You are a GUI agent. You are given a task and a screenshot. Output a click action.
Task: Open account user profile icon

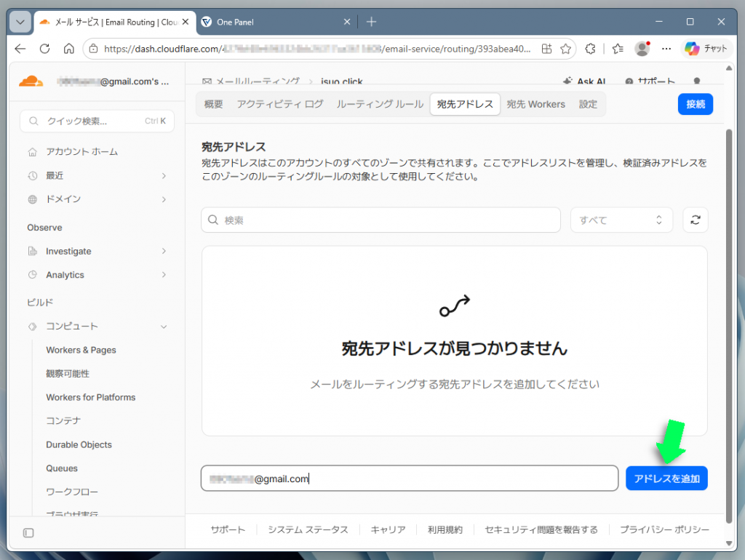[x=697, y=81]
